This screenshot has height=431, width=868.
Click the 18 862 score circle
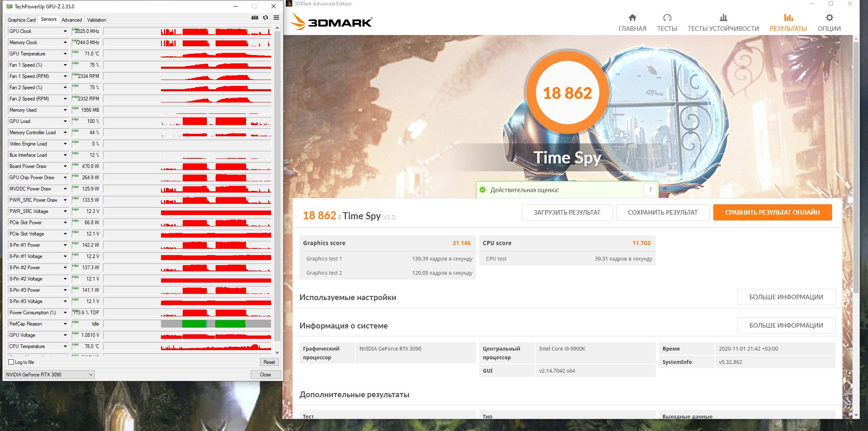(567, 93)
